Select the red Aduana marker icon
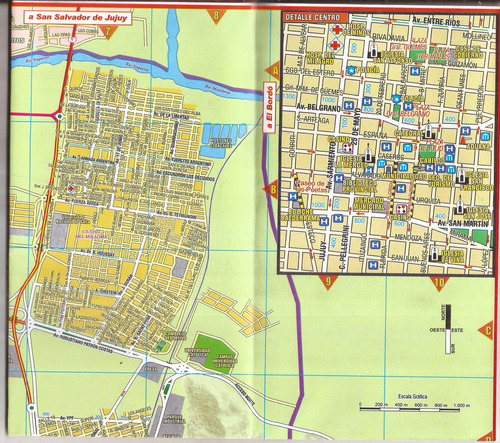Screen dimensions: 500x443 pyautogui.click(x=463, y=140)
